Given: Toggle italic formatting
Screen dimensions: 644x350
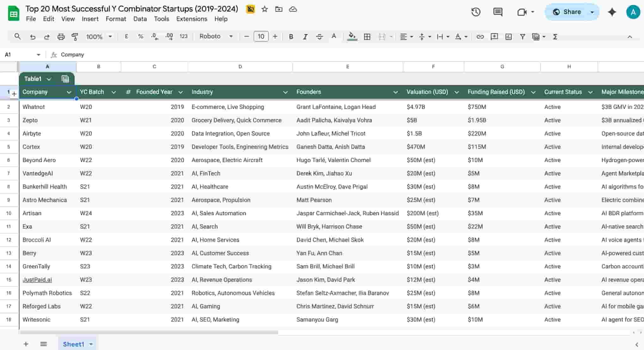Looking at the screenshot, I should pos(305,37).
